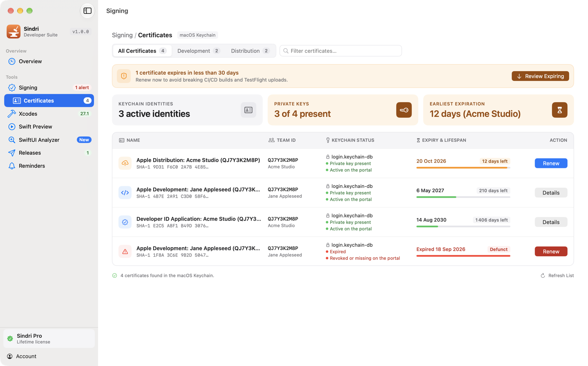This screenshot has height=366, width=588.
Task: Click the v1.0.0 version label
Action: coord(80,31)
